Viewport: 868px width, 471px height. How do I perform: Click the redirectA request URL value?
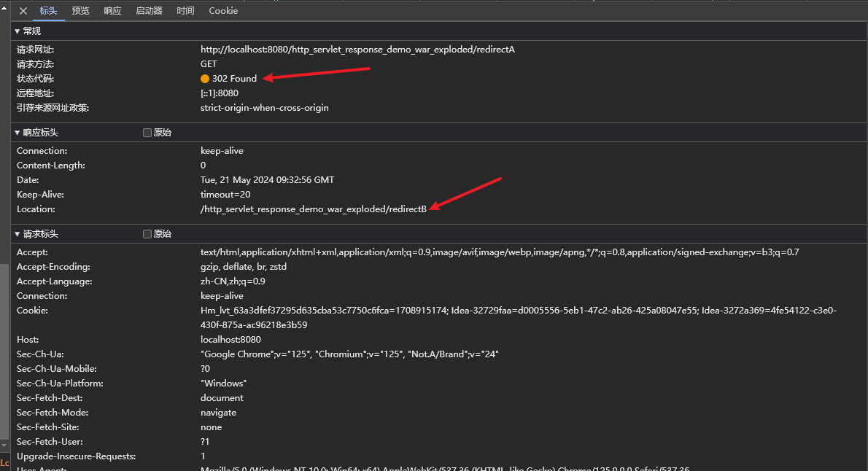357,50
